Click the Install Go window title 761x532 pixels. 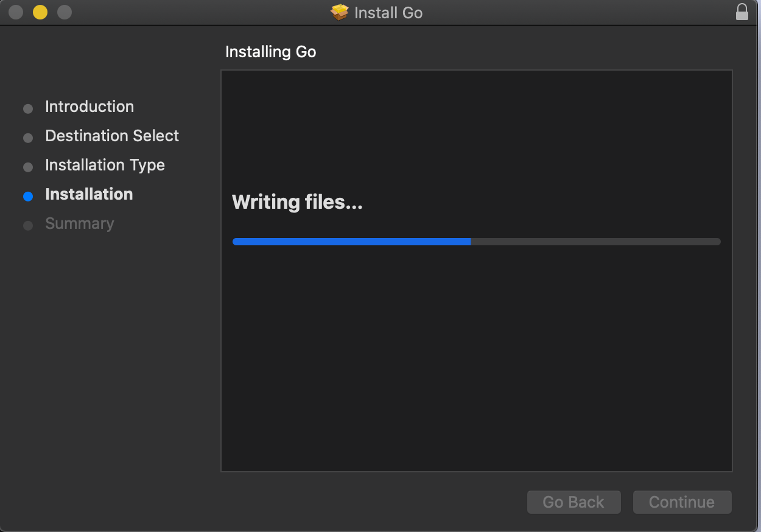[388, 13]
